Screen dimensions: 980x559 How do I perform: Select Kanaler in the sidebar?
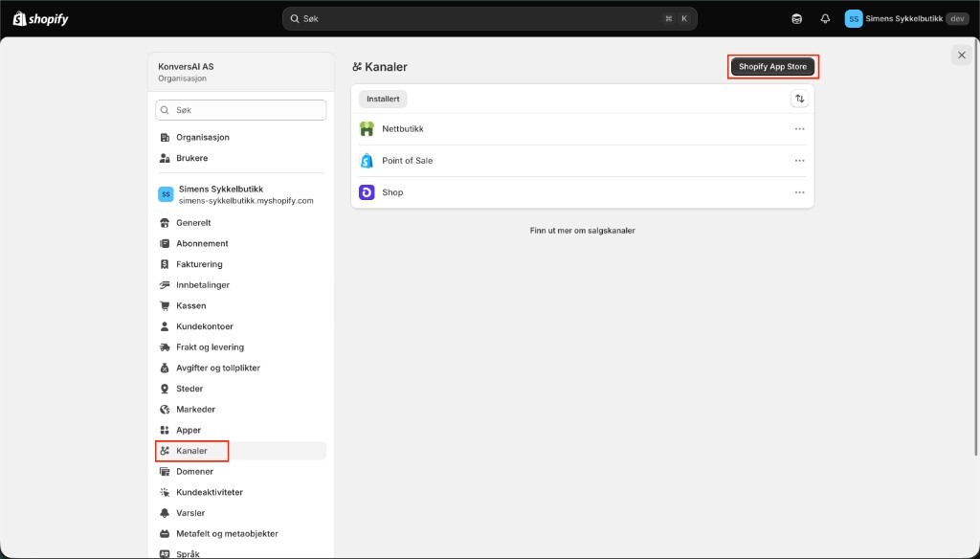click(240, 451)
